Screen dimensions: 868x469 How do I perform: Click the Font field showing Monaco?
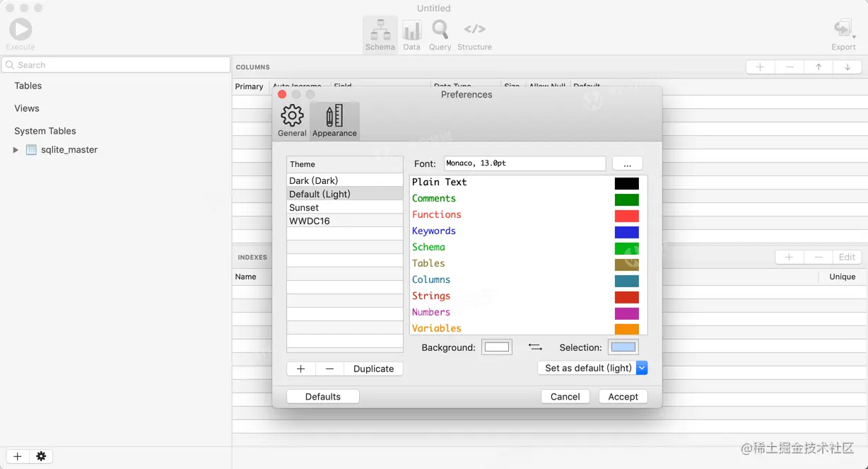pos(524,163)
